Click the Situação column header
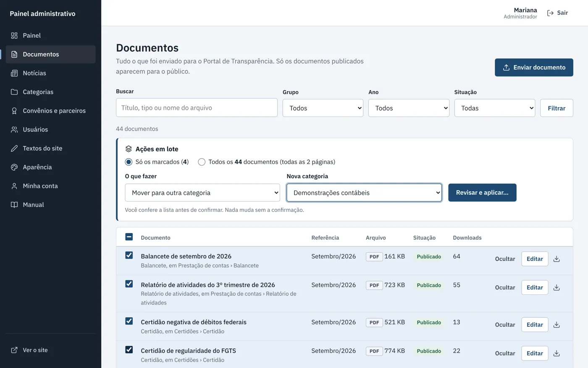 (x=424, y=238)
